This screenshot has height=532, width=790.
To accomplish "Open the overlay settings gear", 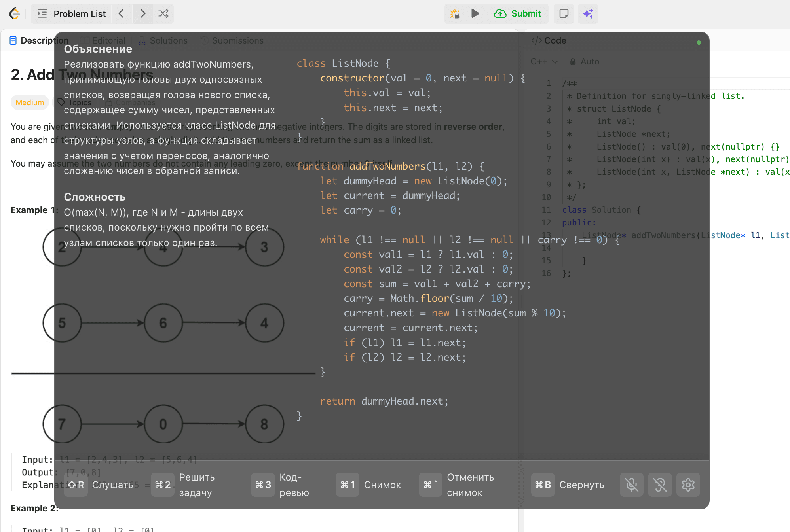I will [x=688, y=485].
